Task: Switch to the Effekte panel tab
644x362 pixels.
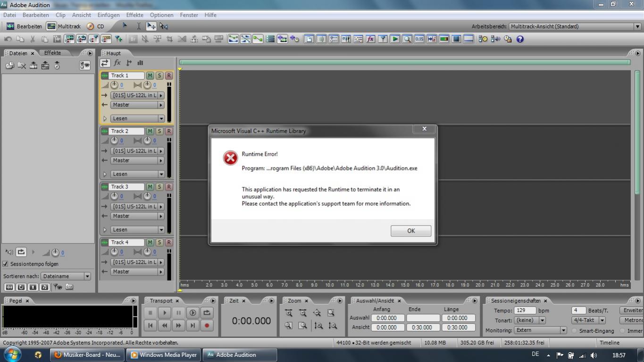Action: tap(52, 53)
